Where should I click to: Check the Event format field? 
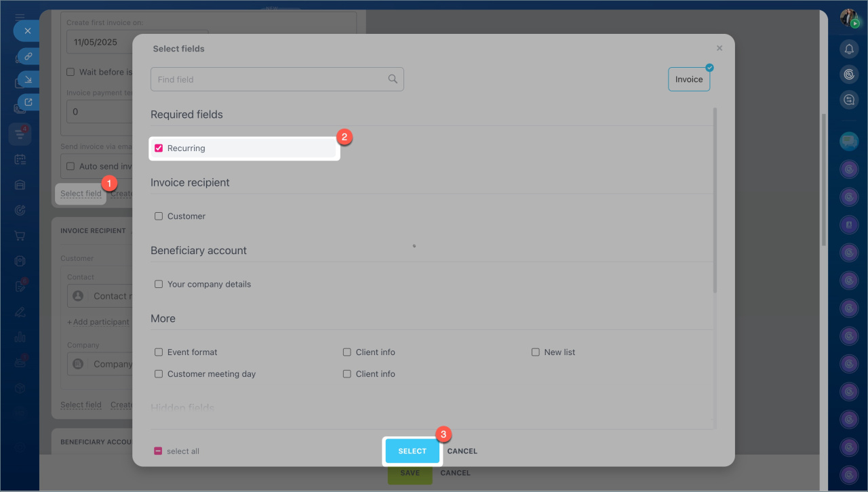pyautogui.click(x=159, y=352)
